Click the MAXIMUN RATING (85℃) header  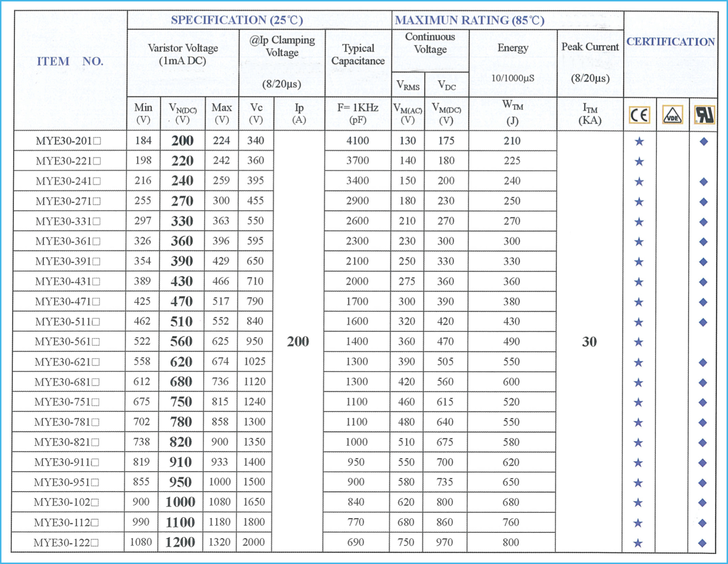[x=469, y=20]
